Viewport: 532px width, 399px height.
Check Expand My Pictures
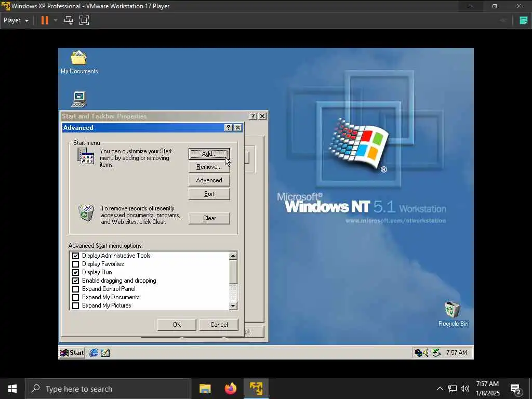[76, 305]
